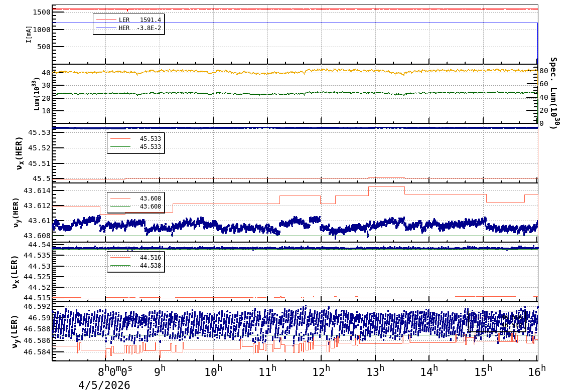Select green 45.533 legend entry in νx(HER) panel
579x392 pixels.
pos(135,147)
